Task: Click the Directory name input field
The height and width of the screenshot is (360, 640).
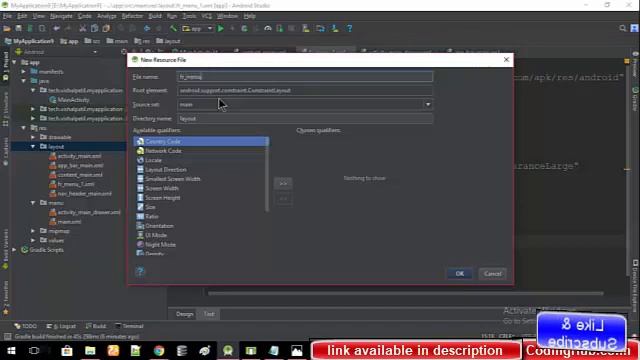Action: point(305,119)
